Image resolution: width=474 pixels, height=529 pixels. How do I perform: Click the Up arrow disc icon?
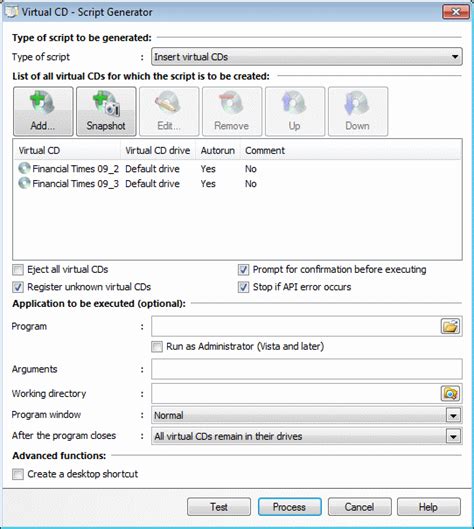click(x=295, y=111)
